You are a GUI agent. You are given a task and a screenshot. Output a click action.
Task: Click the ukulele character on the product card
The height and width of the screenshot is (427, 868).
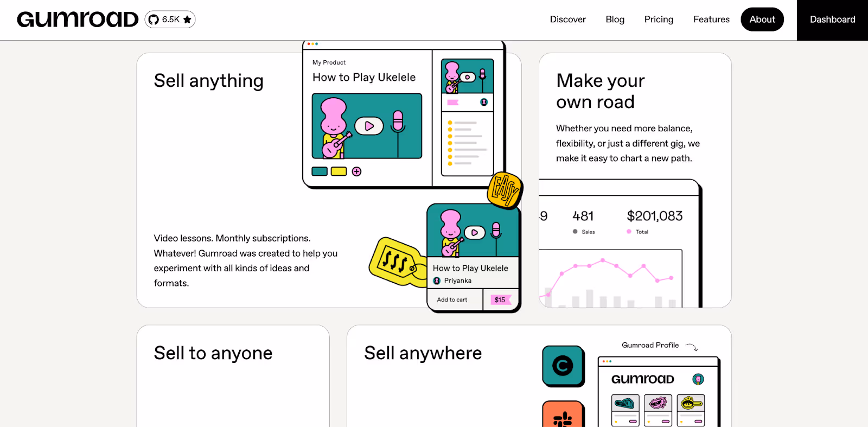point(451,233)
